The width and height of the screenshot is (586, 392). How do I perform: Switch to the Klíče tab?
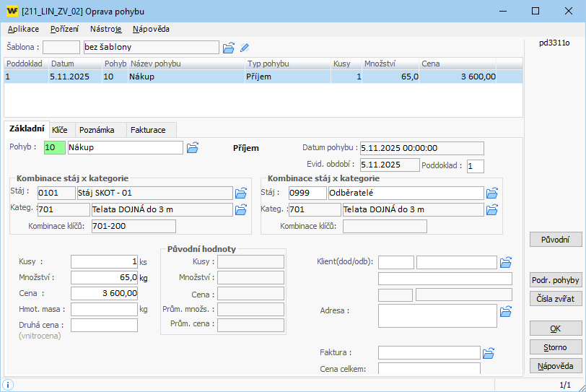pos(60,130)
